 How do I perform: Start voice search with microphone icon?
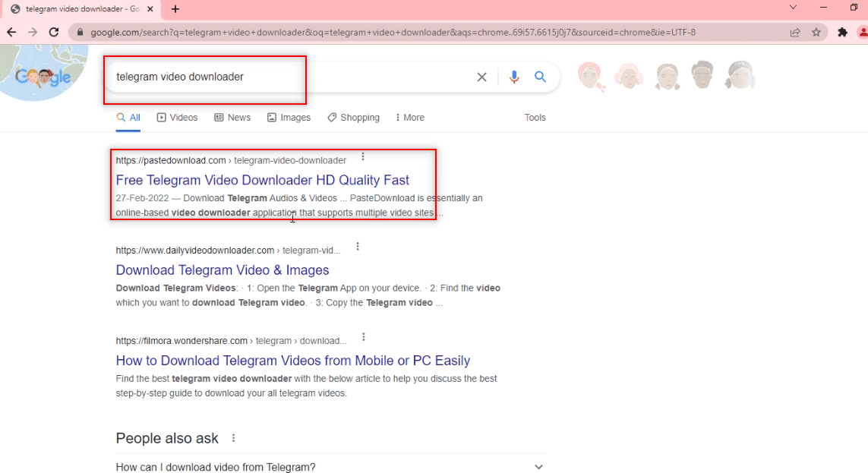pos(513,77)
